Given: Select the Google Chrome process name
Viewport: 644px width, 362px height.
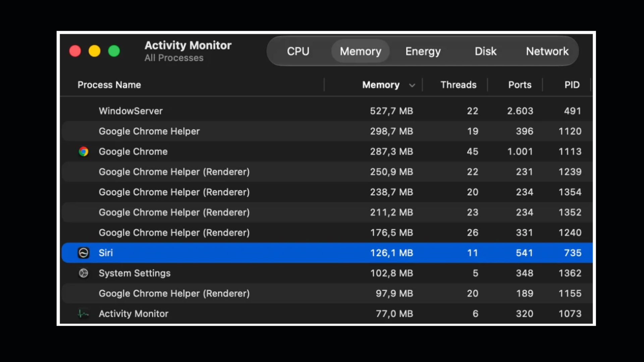Looking at the screenshot, I should 133,152.
